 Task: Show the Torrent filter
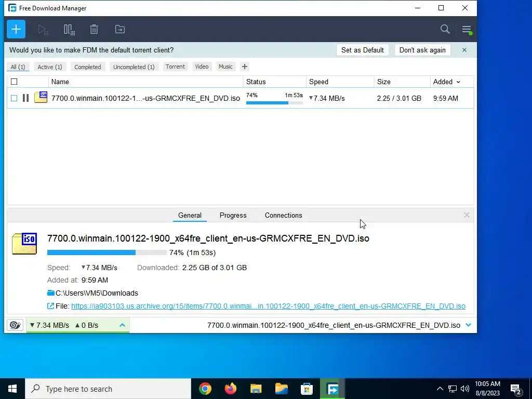point(176,66)
